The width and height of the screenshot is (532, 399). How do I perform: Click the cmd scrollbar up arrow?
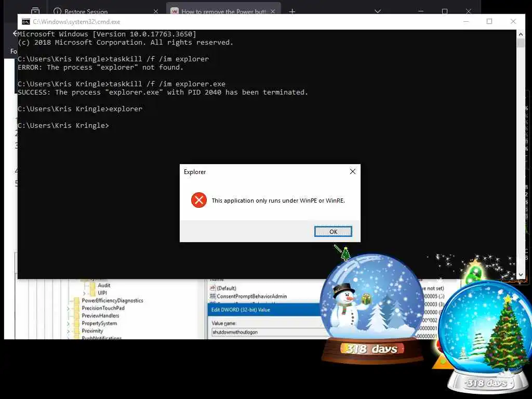pyautogui.click(x=521, y=34)
